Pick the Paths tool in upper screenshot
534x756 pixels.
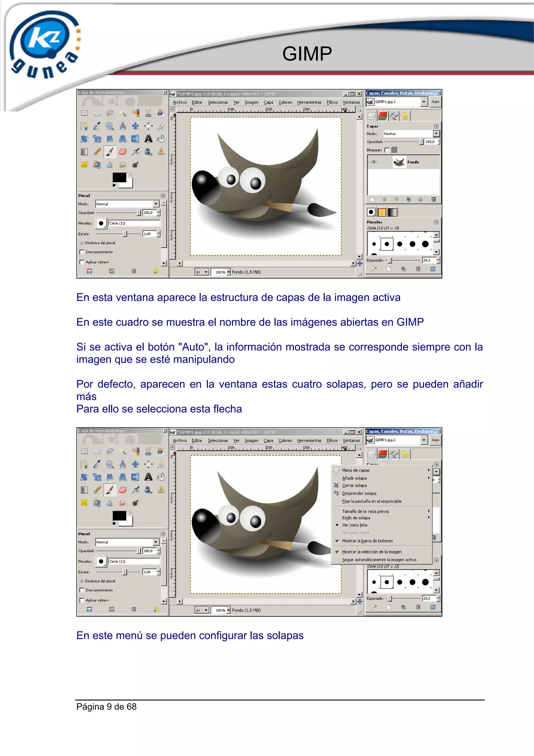(x=84, y=126)
